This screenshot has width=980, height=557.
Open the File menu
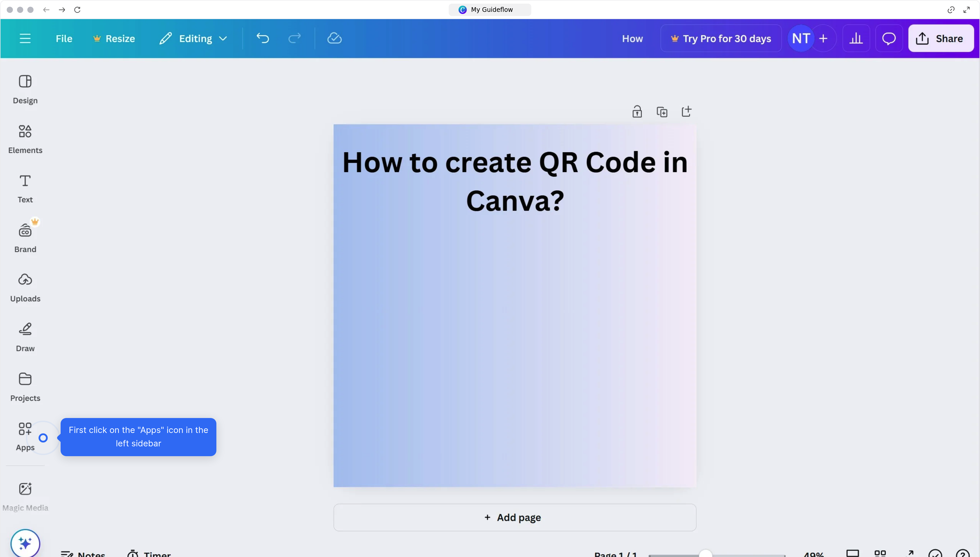point(63,38)
